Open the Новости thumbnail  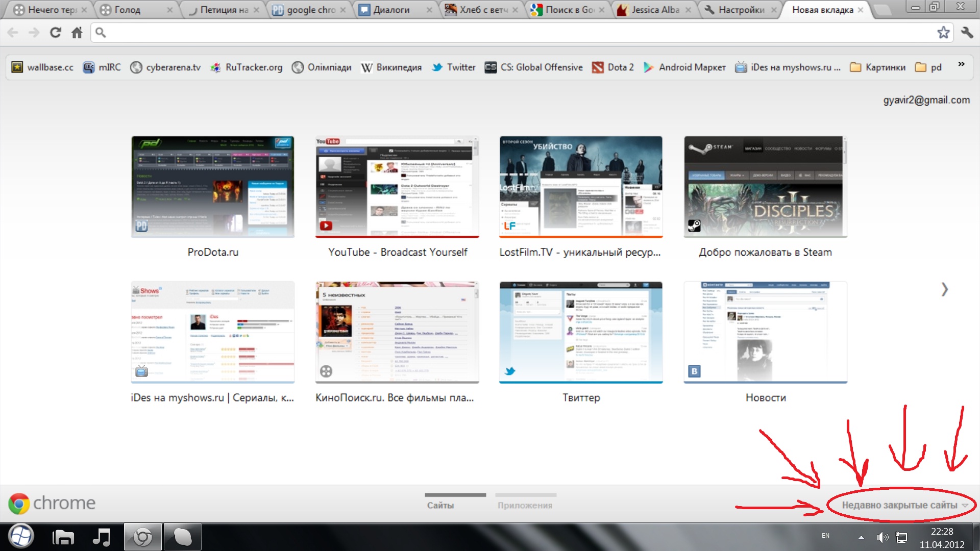click(766, 332)
